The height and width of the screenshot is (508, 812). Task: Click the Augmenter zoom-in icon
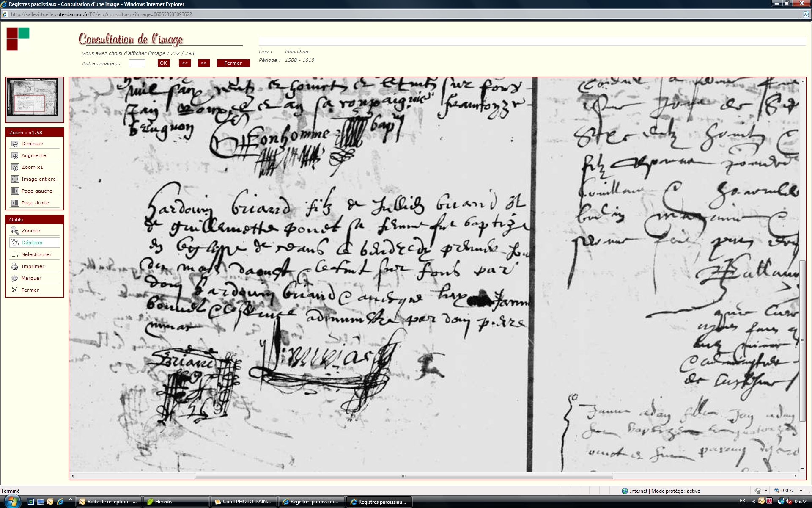(x=15, y=156)
